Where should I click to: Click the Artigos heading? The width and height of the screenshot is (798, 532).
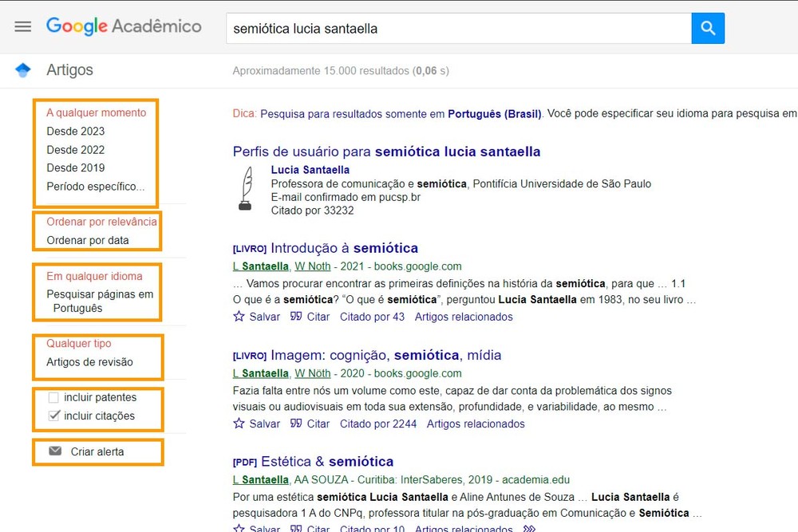pyautogui.click(x=69, y=69)
